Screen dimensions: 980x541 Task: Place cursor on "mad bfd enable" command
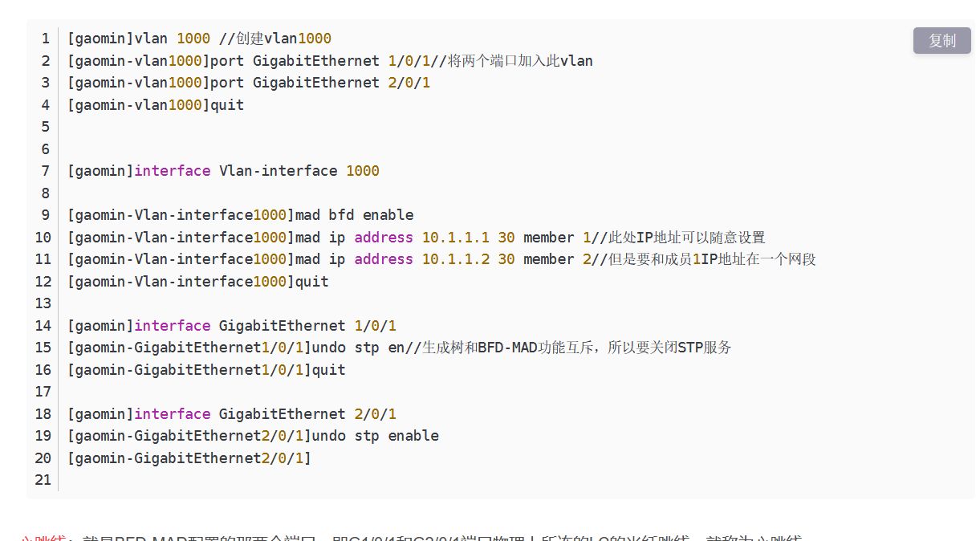354,215
